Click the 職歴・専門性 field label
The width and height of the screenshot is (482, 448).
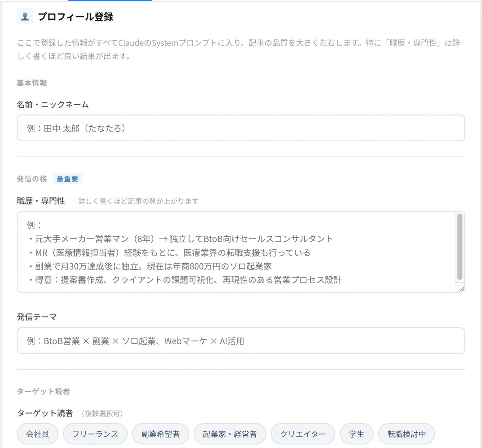tap(41, 201)
